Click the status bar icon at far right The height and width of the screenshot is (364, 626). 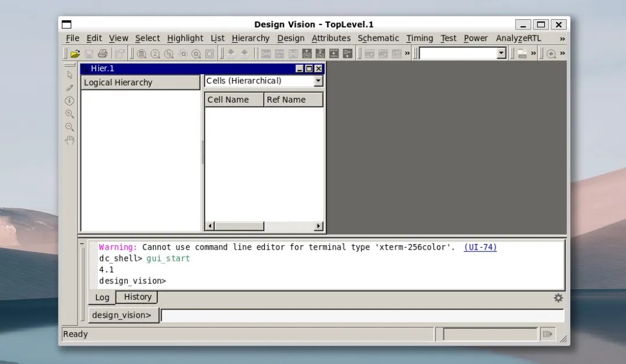point(547,334)
